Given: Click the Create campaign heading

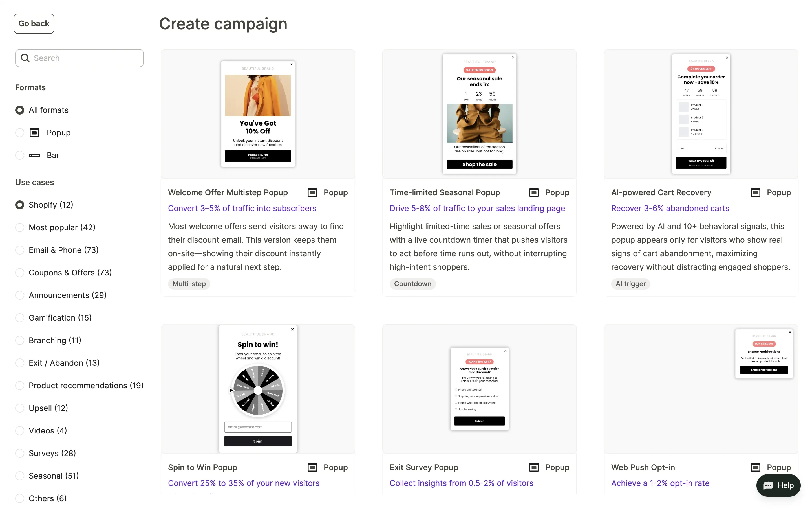Looking at the screenshot, I should pos(223,24).
